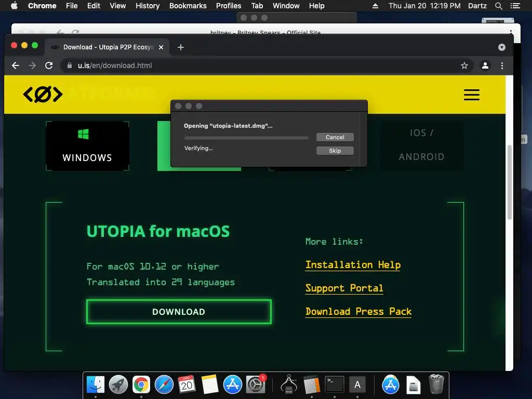Click the page vertical scrollbar
This screenshot has width=532, height=399.
pyautogui.click(x=509, y=182)
